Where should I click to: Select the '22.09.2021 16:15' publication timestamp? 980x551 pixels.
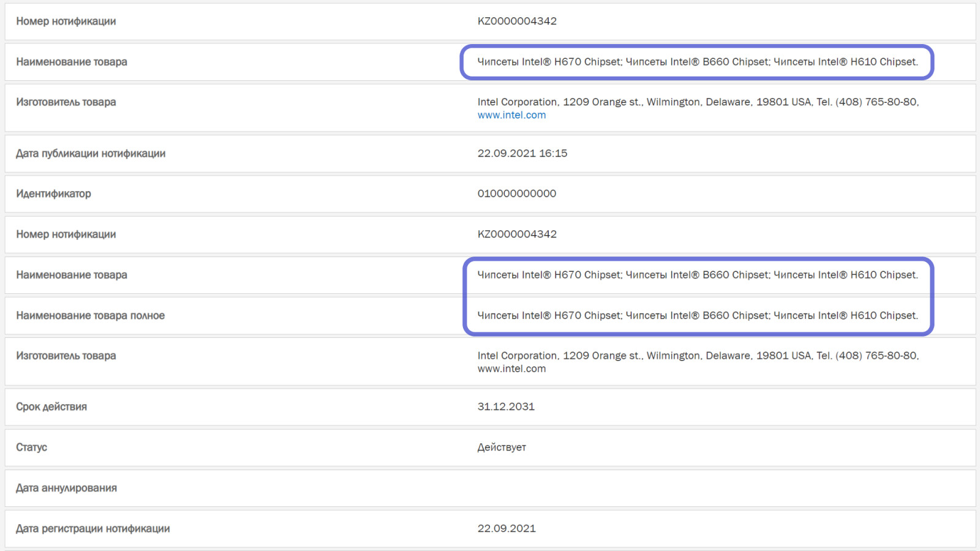522,154
